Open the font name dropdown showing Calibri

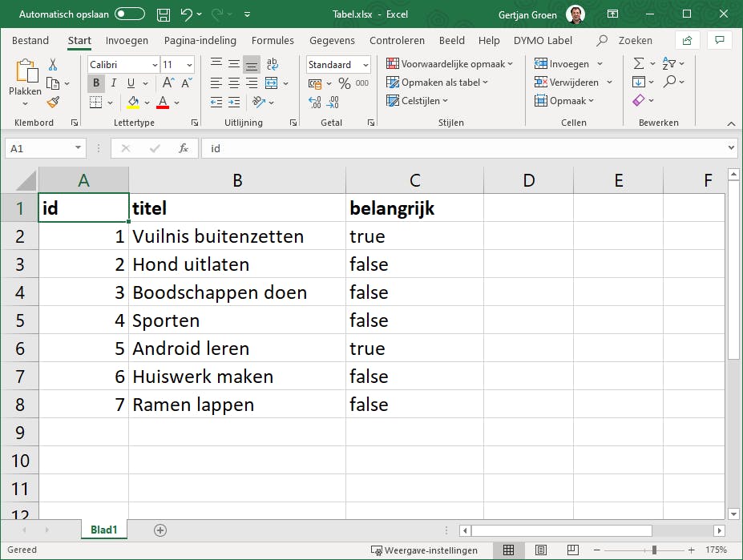click(155, 63)
